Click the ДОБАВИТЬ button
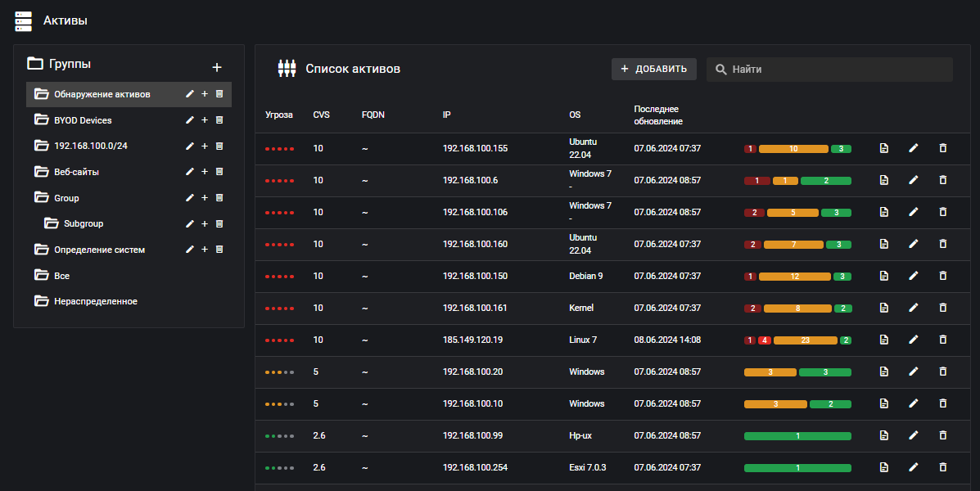This screenshot has width=980, height=491. (x=654, y=69)
